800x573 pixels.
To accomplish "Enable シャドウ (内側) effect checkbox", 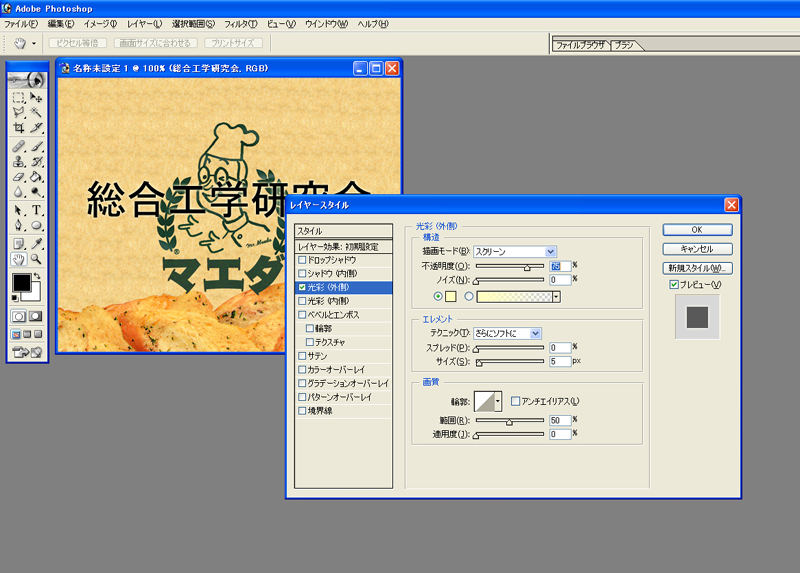I will tap(302, 273).
